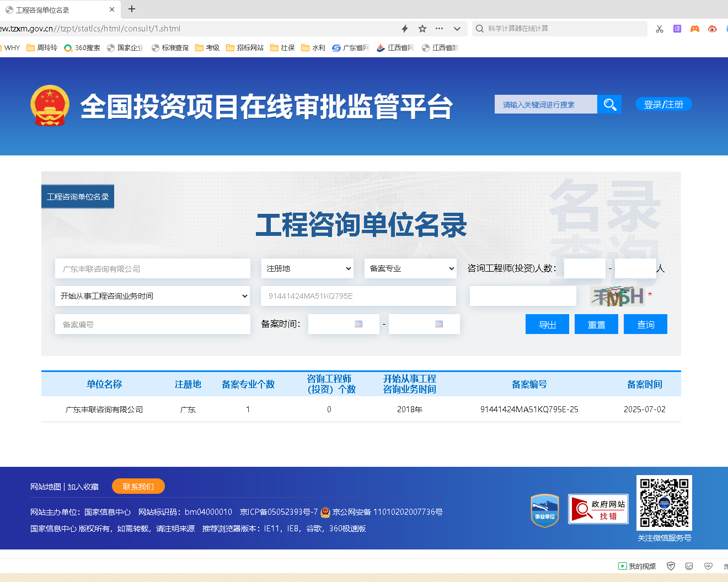Open the 注册地 dropdown

(x=307, y=268)
